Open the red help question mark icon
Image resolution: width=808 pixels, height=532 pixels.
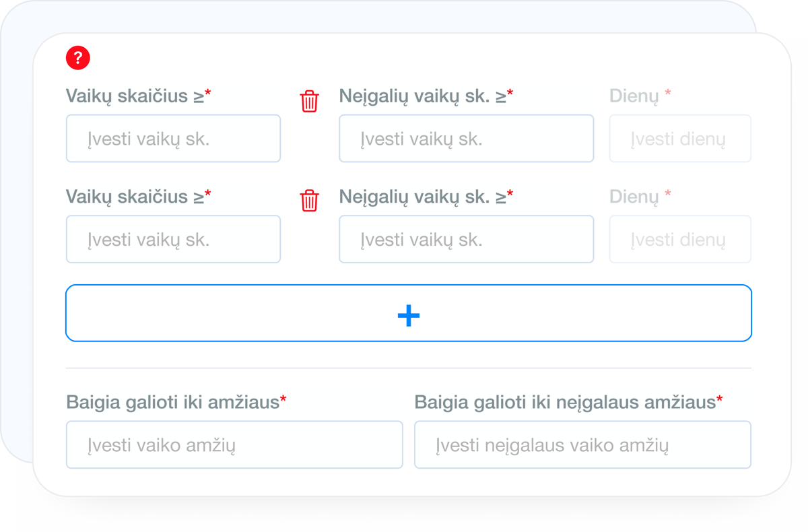[x=78, y=58]
